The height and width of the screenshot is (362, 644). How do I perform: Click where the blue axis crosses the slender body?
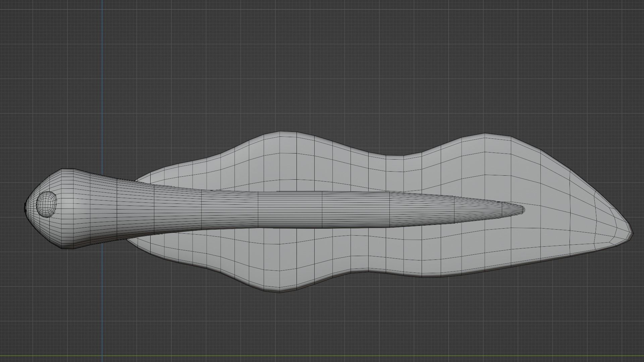coord(102,209)
